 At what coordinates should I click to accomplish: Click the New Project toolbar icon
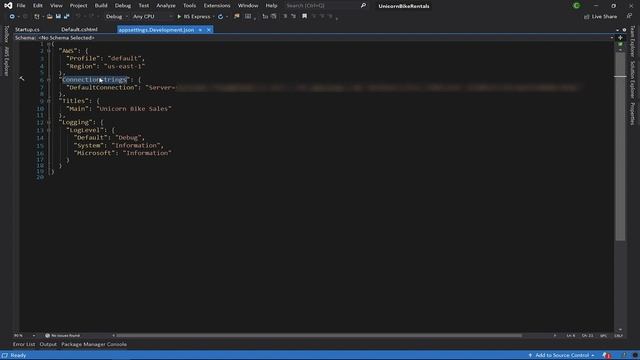click(37, 17)
